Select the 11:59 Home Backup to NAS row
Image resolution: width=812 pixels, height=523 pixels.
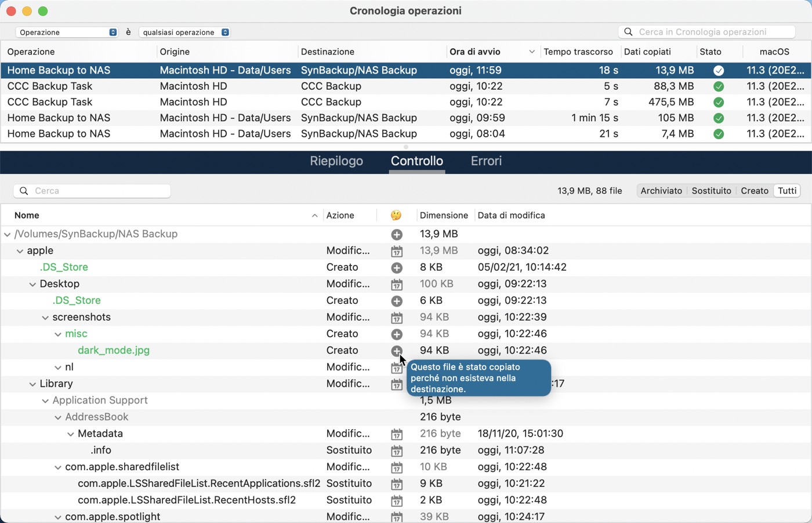point(406,71)
